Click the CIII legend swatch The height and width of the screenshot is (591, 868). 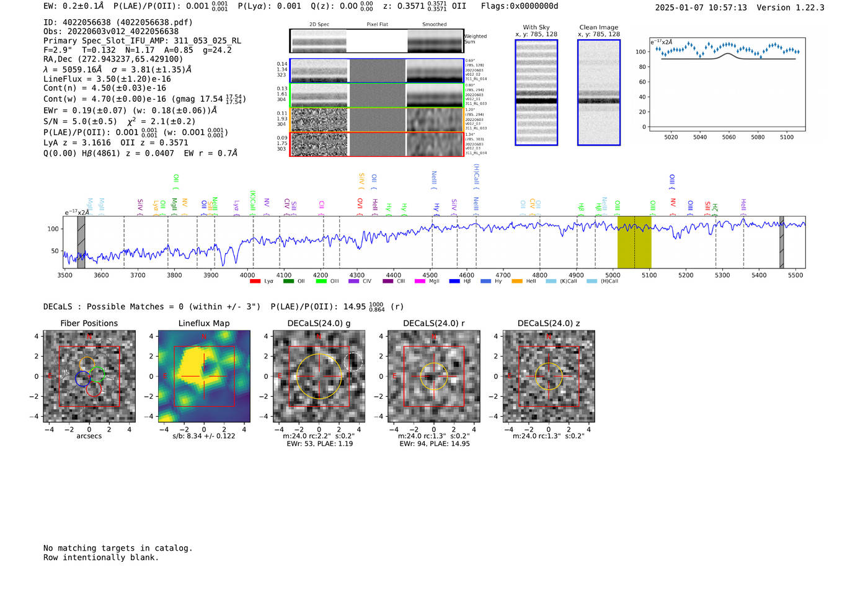coord(388,281)
